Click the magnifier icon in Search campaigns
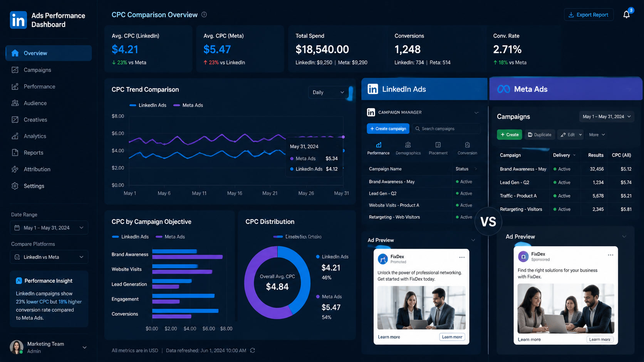 418,128
